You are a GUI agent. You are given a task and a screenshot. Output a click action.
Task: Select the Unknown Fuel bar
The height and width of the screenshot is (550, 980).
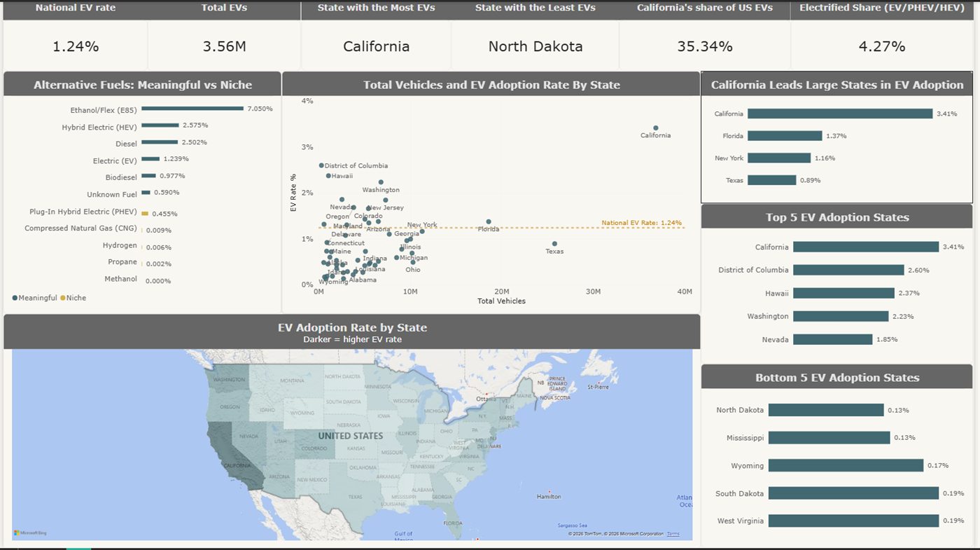coord(146,193)
